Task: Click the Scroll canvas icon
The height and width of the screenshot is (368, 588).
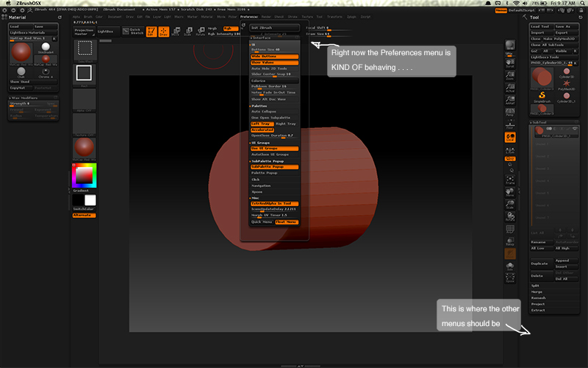Action: tap(510, 63)
